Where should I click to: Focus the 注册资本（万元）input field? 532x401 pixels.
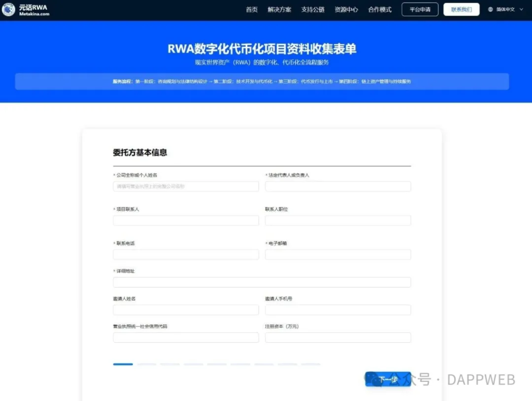338,337
